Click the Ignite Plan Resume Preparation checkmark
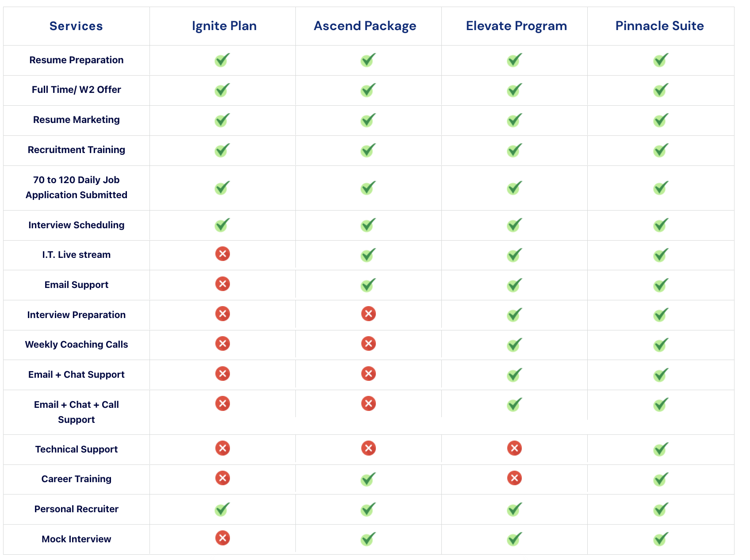 (222, 60)
